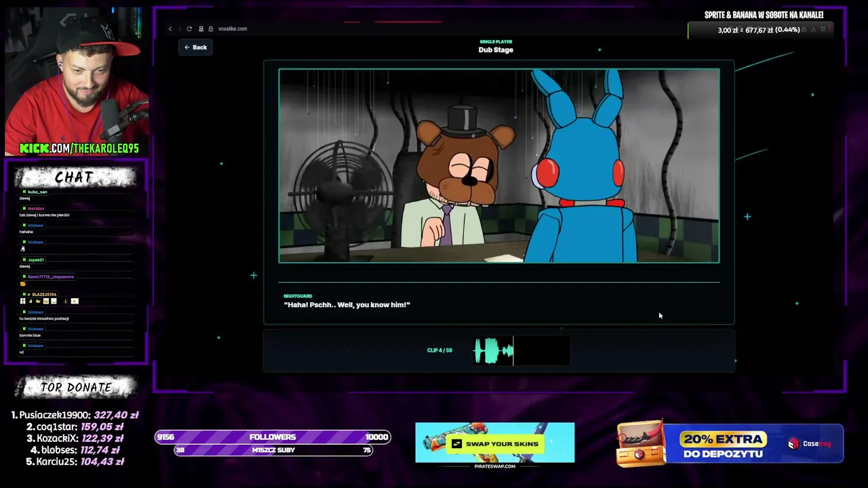Click the green audio waveform
868x488 pixels.
493,351
